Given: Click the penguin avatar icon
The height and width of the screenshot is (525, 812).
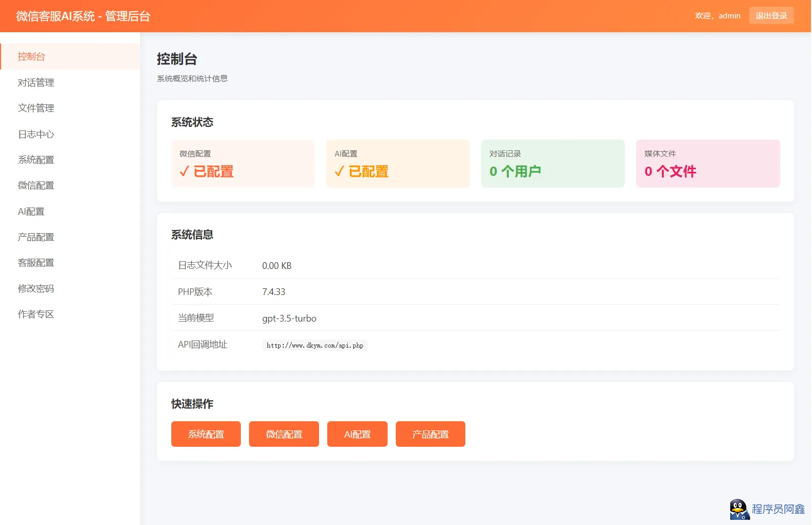Looking at the screenshot, I should coord(739,509).
